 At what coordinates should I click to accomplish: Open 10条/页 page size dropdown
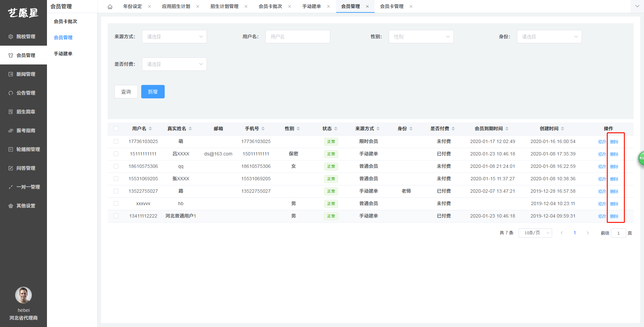(x=535, y=233)
